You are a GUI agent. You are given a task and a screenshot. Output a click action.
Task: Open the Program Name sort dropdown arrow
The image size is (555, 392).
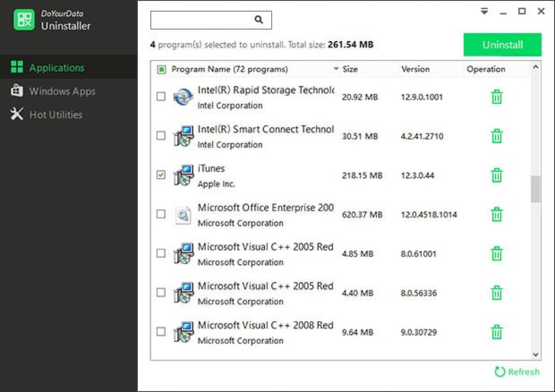(336, 68)
